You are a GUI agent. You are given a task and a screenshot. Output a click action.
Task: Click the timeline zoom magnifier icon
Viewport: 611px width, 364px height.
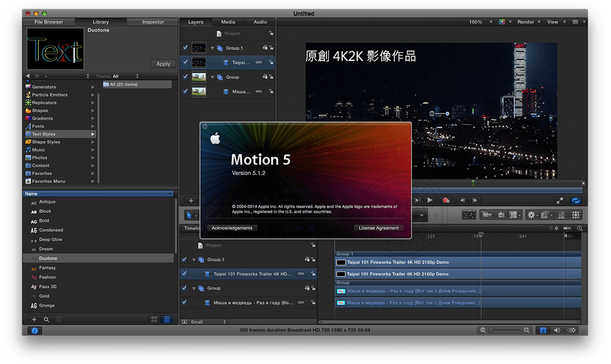point(579,229)
